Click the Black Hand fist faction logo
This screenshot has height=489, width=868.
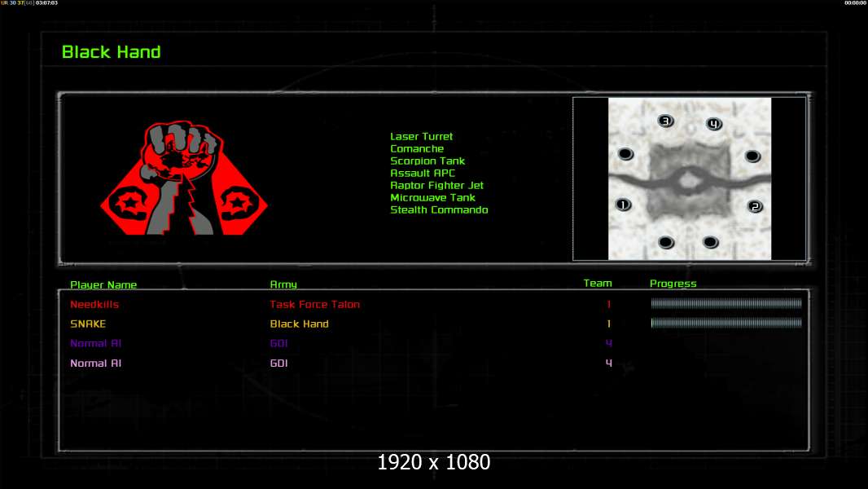coord(184,178)
